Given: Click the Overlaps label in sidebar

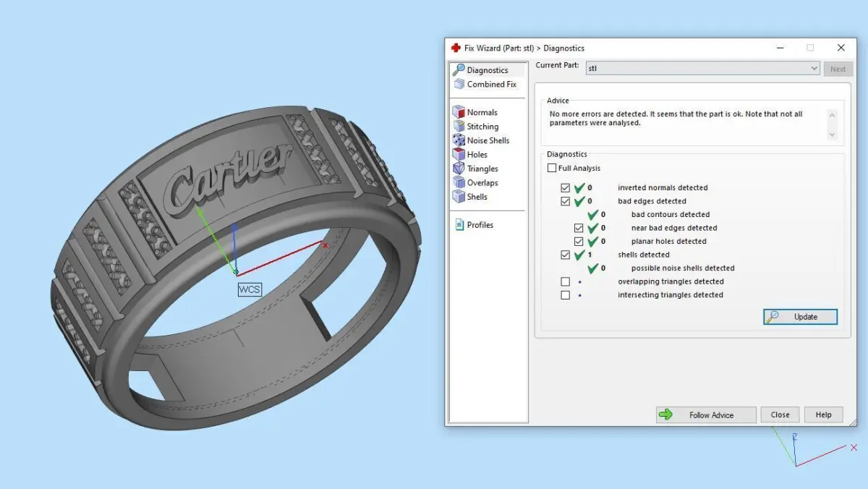Looking at the screenshot, I should [482, 182].
